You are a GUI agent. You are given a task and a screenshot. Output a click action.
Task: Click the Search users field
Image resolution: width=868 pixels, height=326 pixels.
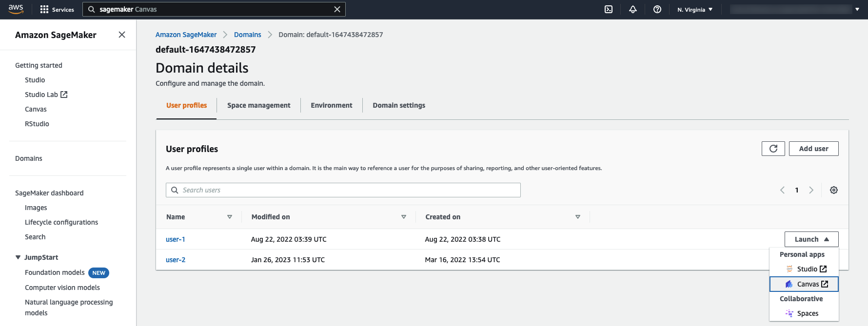pyautogui.click(x=343, y=190)
